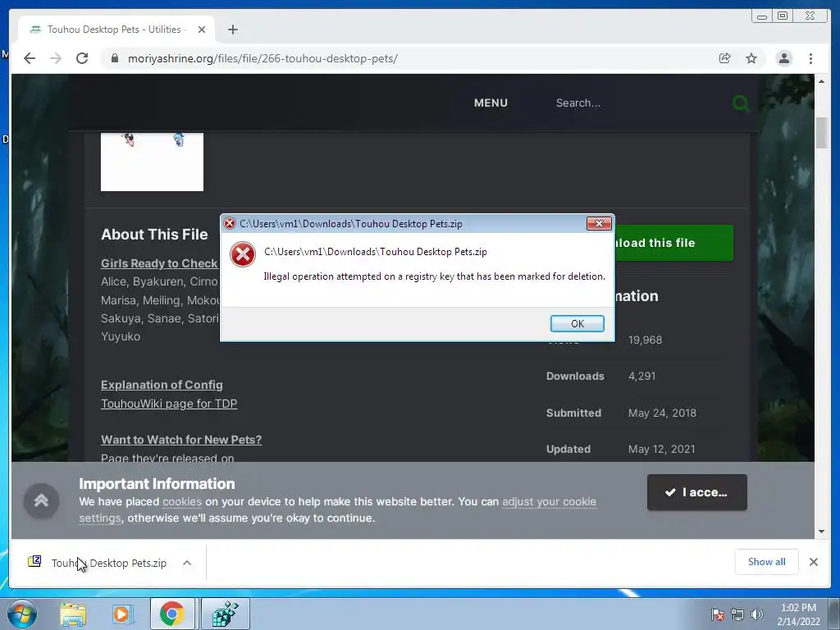Open the site MENU
The height and width of the screenshot is (630, 840).
coord(491,103)
